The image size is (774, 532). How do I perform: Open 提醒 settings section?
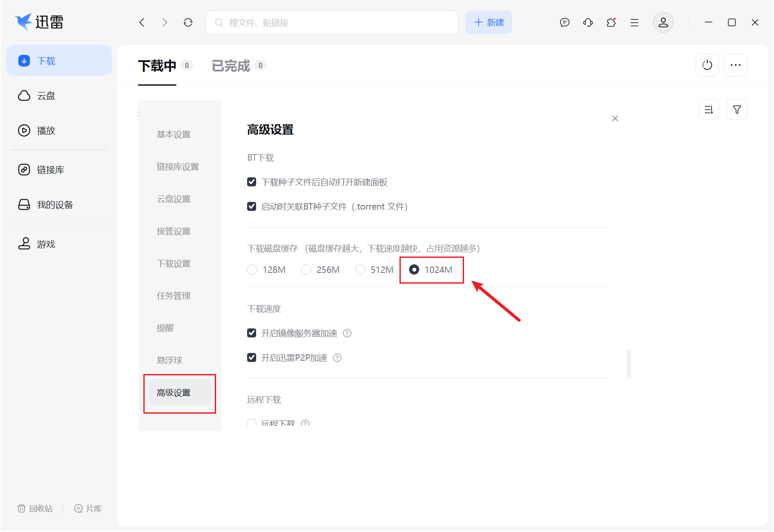(165, 328)
